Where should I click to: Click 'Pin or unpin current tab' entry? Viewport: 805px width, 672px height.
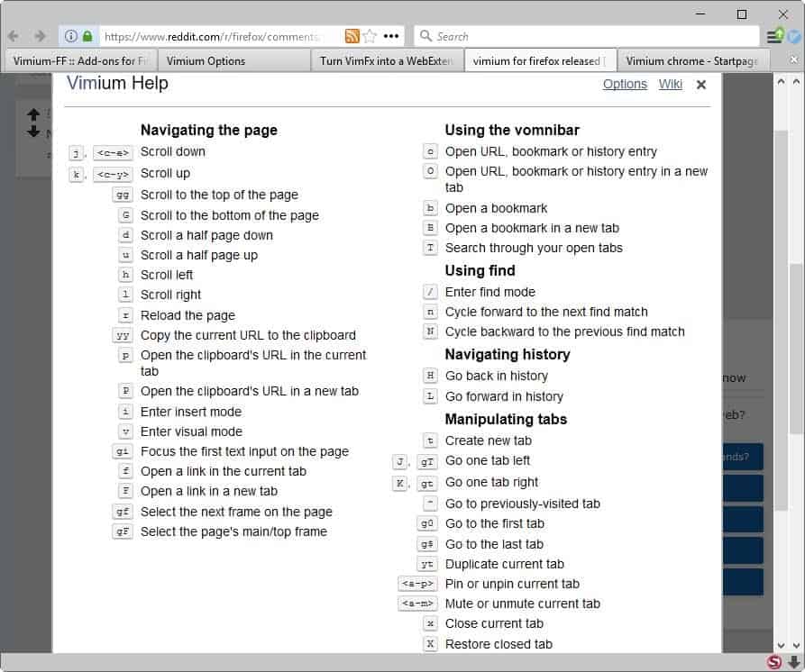tap(512, 585)
